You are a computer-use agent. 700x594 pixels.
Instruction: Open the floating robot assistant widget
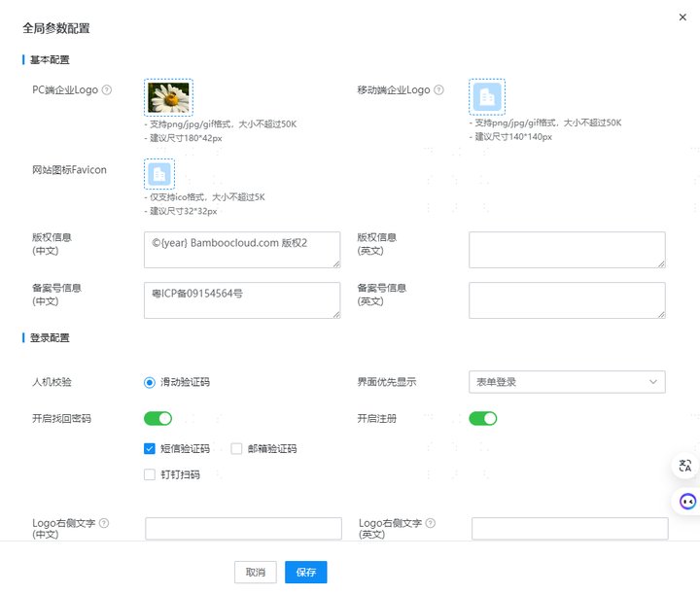[687, 502]
